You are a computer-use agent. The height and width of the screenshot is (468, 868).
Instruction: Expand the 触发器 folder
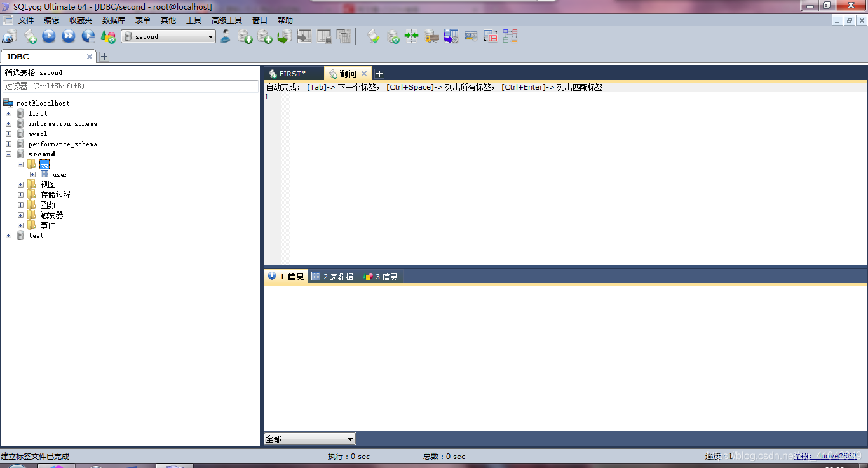point(20,215)
